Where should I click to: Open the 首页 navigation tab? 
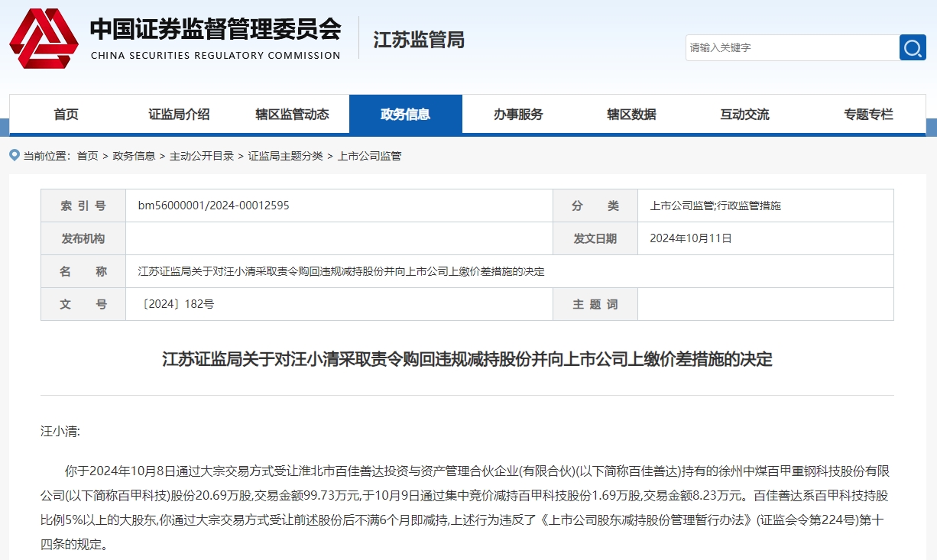point(66,115)
